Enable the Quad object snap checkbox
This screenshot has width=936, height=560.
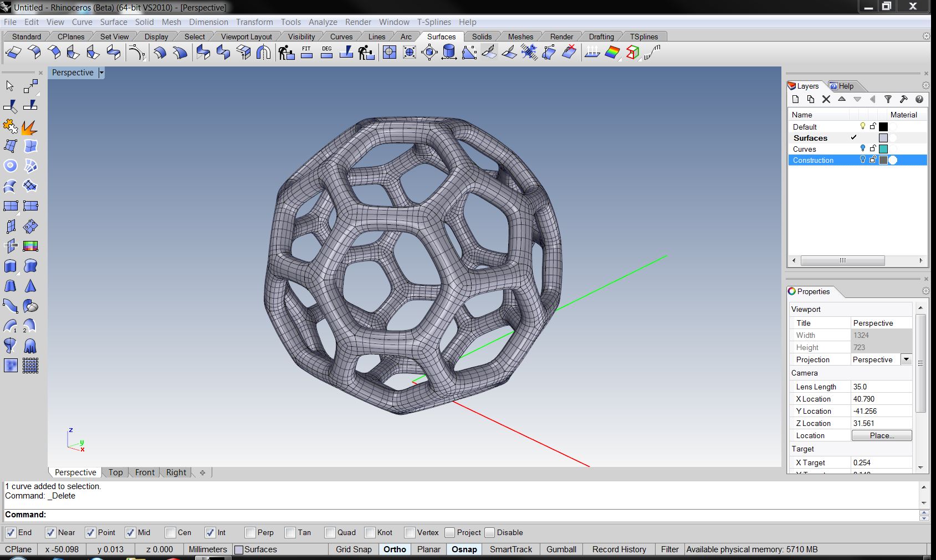tap(329, 532)
